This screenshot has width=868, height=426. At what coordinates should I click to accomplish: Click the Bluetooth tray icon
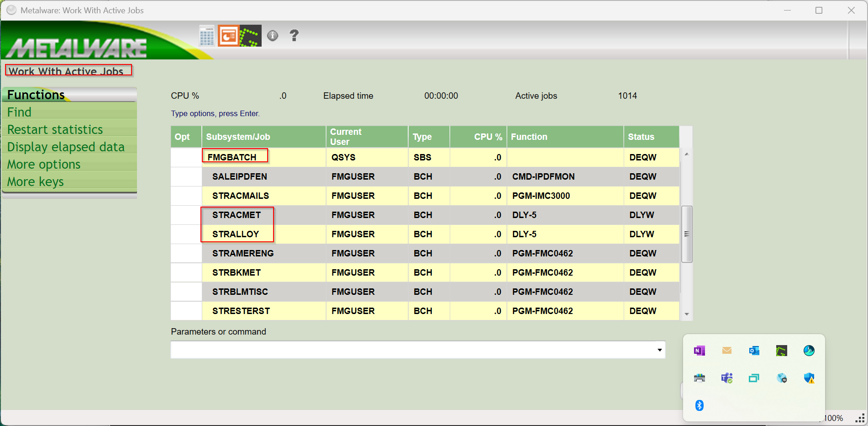coord(699,405)
